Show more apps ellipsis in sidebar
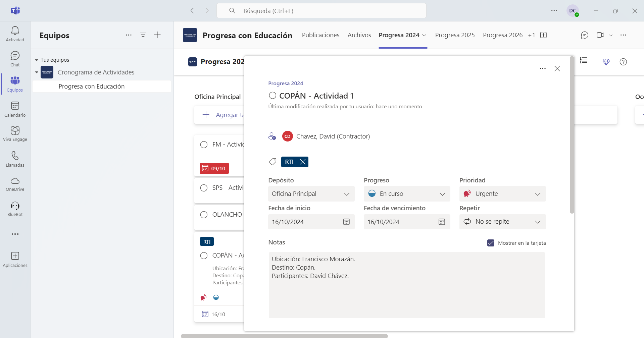Image resolution: width=644 pixels, height=338 pixels. tap(15, 234)
